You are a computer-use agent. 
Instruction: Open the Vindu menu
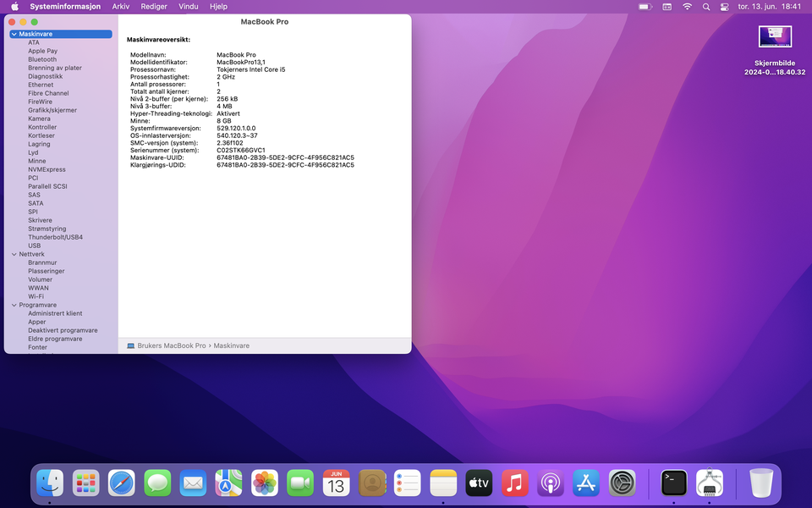(x=189, y=7)
